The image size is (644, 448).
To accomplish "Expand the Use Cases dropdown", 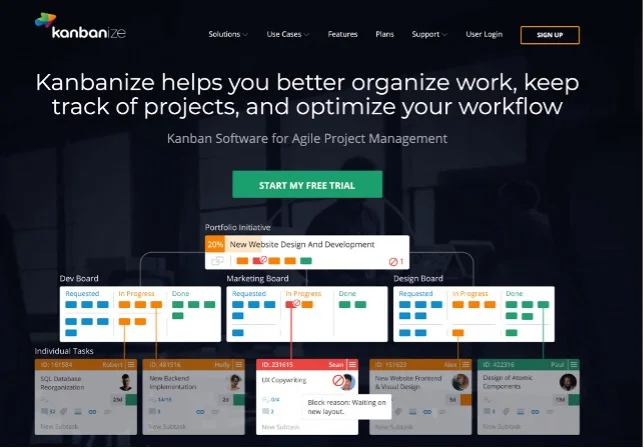I will (x=288, y=34).
